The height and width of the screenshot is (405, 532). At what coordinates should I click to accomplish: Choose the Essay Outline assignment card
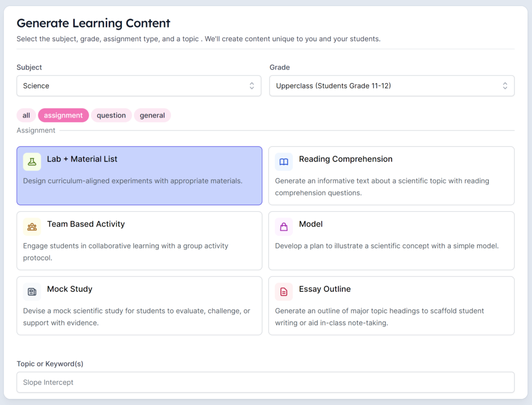pos(391,306)
